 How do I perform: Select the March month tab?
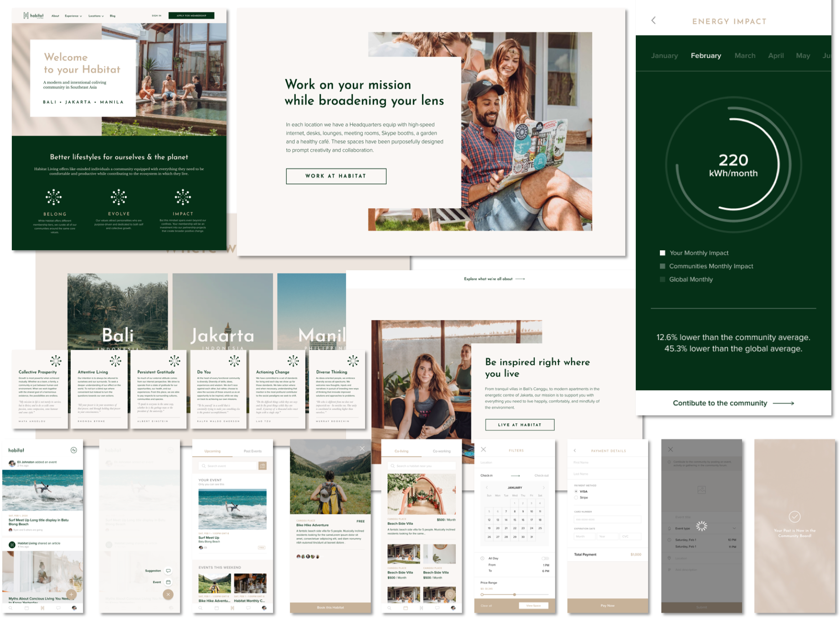(x=745, y=56)
